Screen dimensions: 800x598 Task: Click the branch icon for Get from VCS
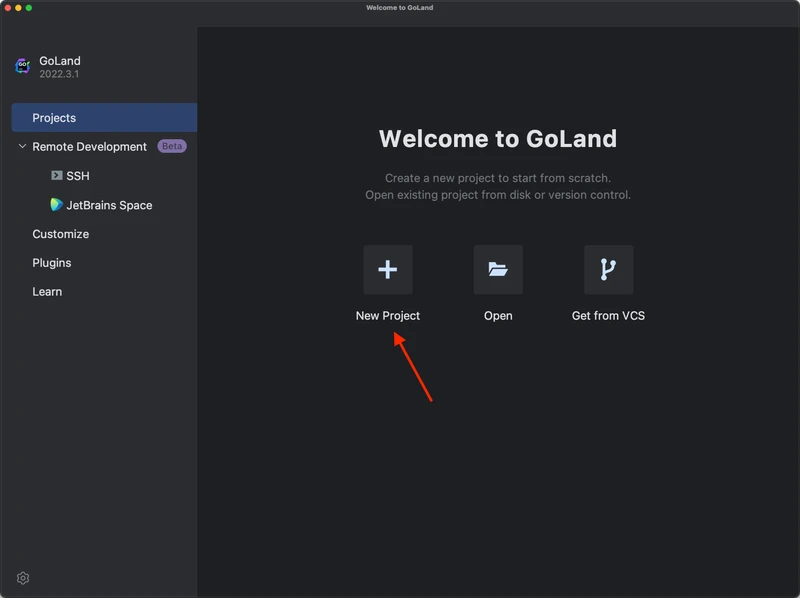click(608, 270)
